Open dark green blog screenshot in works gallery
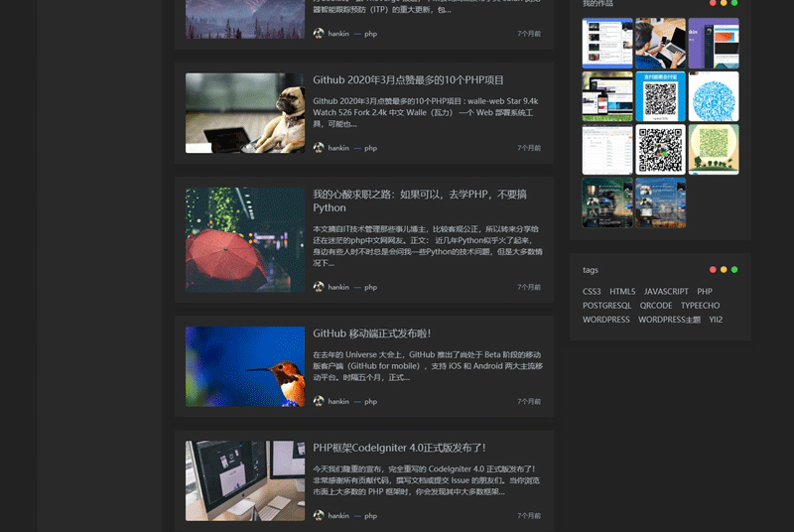The width and height of the screenshot is (794, 532). (x=607, y=202)
